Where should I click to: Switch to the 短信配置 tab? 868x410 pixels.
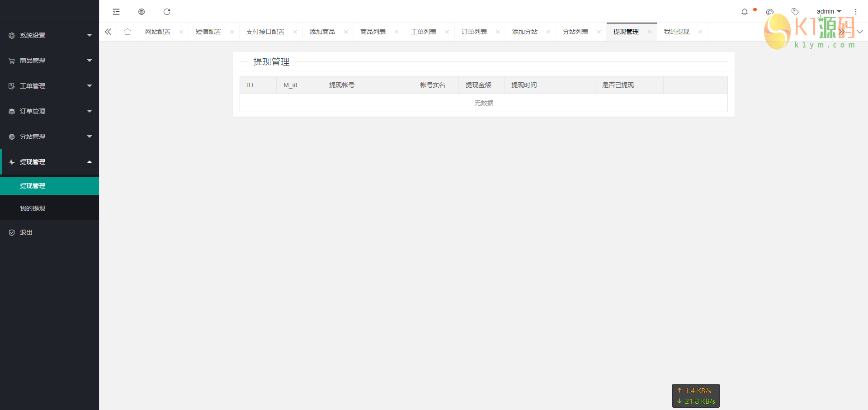point(208,32)
